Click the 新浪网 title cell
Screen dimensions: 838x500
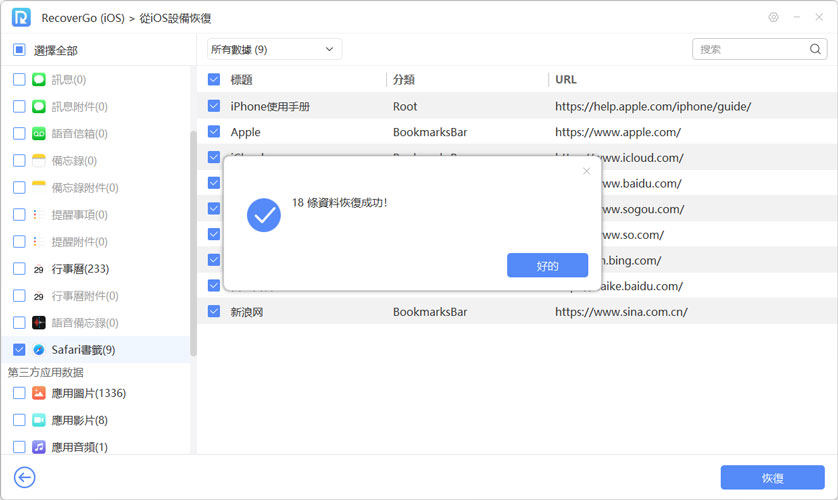[x=246, y=312]
